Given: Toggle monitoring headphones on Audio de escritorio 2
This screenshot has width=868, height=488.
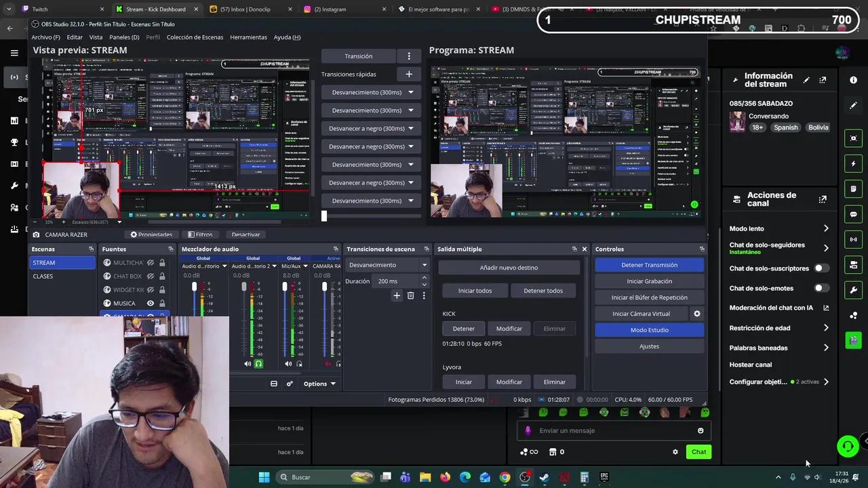Looking at the screenshot, I should tap(258, 364).
